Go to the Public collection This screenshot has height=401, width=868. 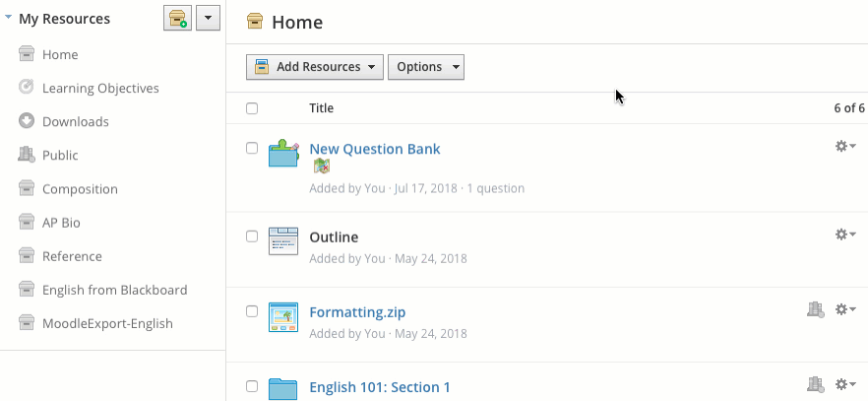(x=60, y=156)
